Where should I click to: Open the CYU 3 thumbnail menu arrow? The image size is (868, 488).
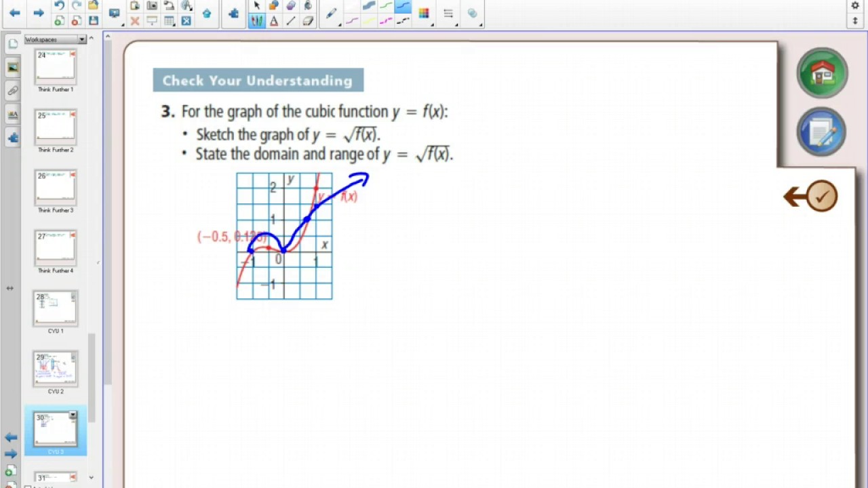pos(73,415)
